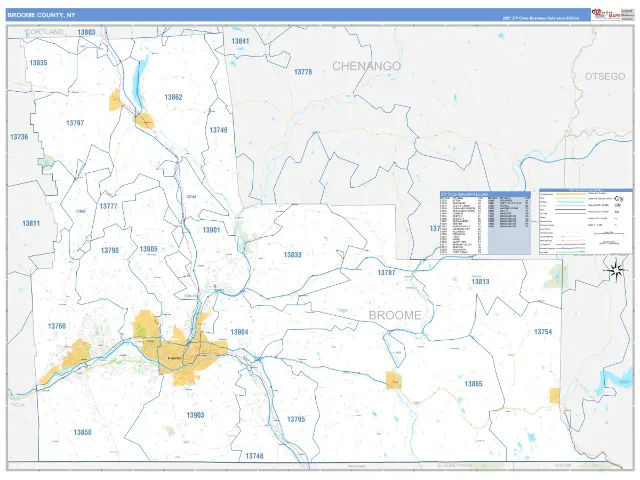Viewport: 640px width, 480px height.
Task: Select ZIP code label 13901
Action: click(211, 230)
